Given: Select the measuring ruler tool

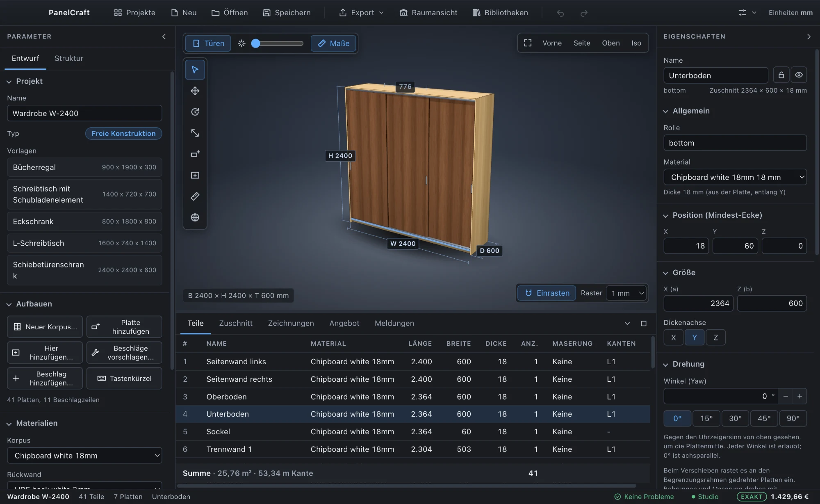Looking at the screenshot, I should coord(195,196).
